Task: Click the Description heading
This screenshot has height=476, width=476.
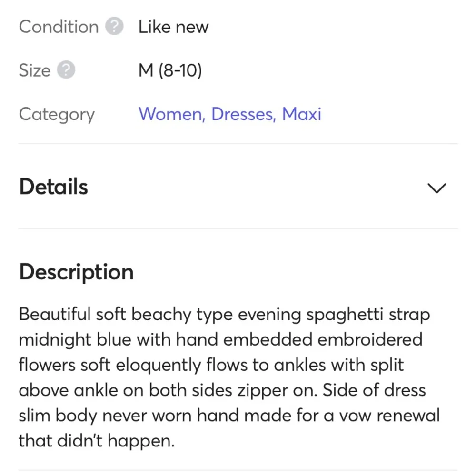Action: [x=76, y=272]
